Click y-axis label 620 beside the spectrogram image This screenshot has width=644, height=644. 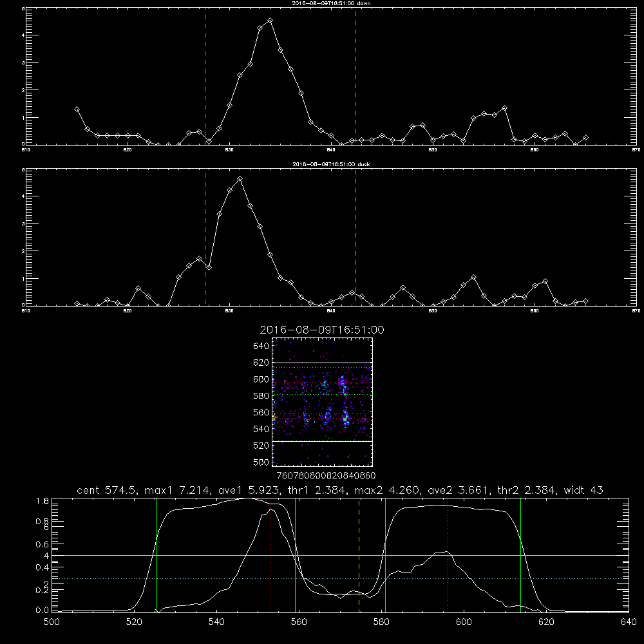[261, 363]
